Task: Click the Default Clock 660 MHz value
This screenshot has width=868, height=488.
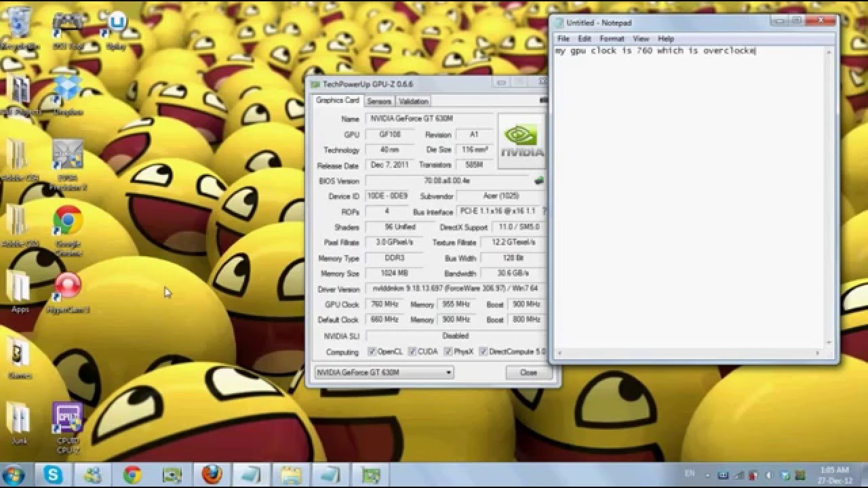Action: pyautogui.click(x=384, y=319)
